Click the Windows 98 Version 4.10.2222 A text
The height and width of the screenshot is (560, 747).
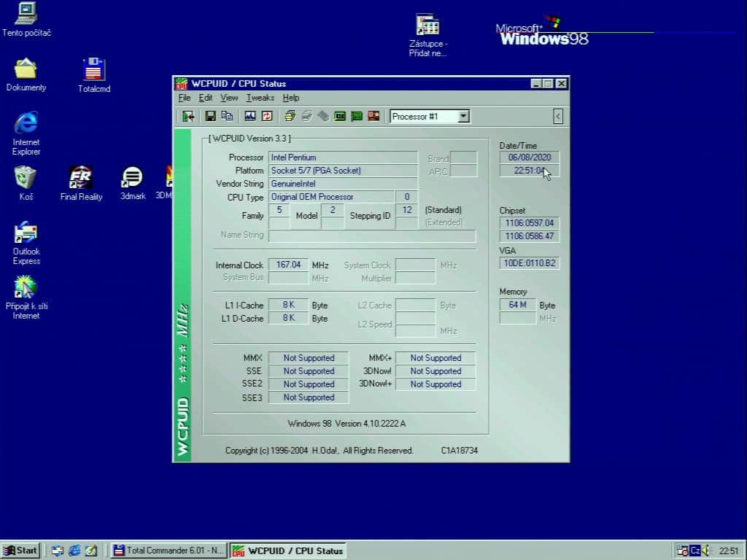point(347,424)
